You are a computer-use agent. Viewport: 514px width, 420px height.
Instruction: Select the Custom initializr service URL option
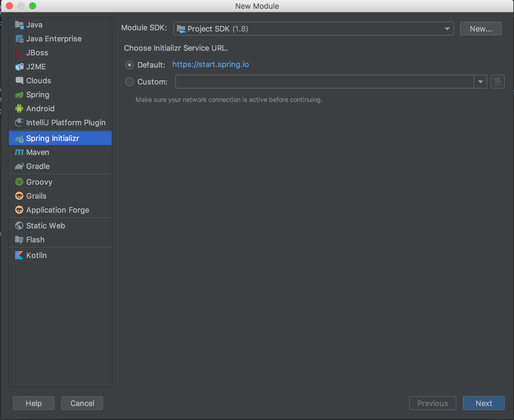tap(129, 82)
